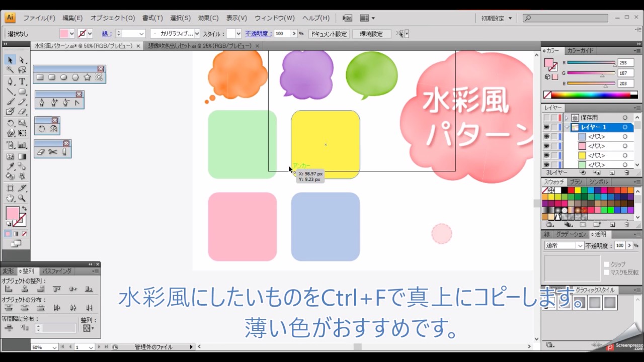Select the Type (T) tool

pos(22,81)
